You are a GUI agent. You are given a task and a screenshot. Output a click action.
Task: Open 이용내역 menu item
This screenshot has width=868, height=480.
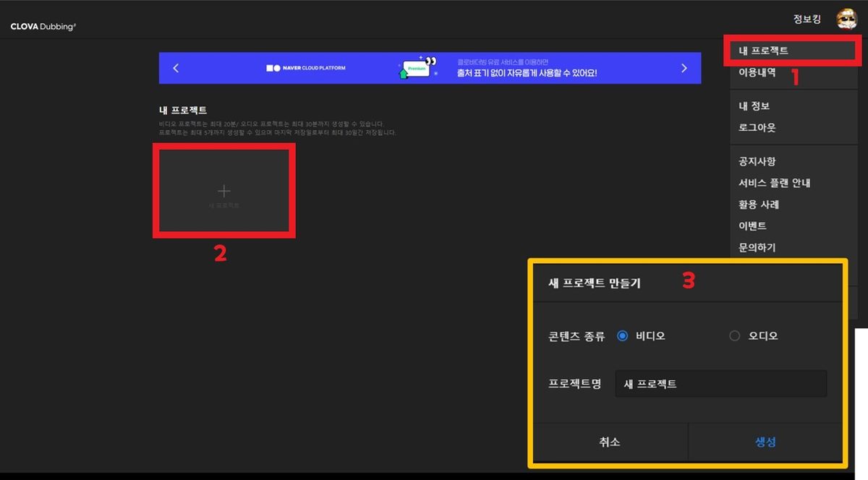(757, 72)
